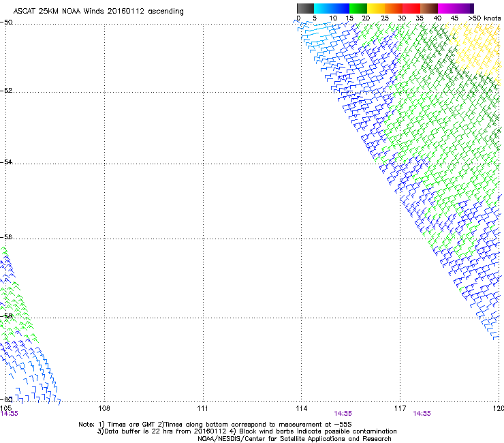Click the latitude label '-56'
This screenshot has height=443, width=504.
[6, 237]
